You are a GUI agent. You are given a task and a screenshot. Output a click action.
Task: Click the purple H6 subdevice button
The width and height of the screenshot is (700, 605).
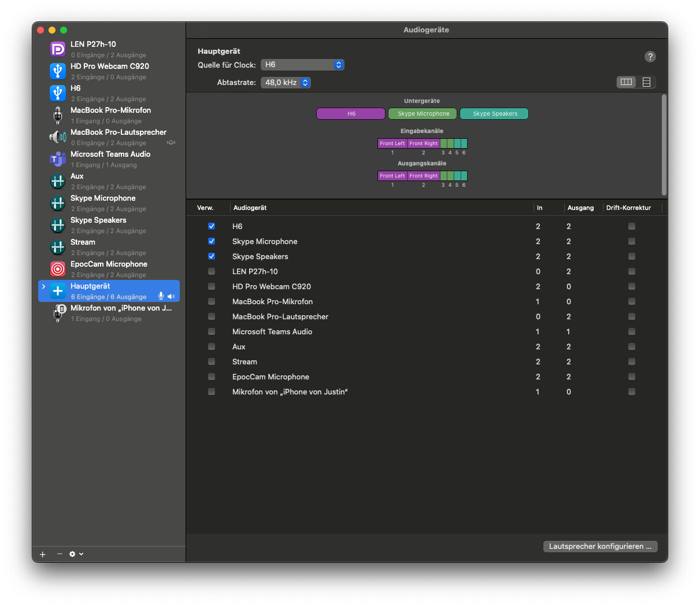point(351,114)
